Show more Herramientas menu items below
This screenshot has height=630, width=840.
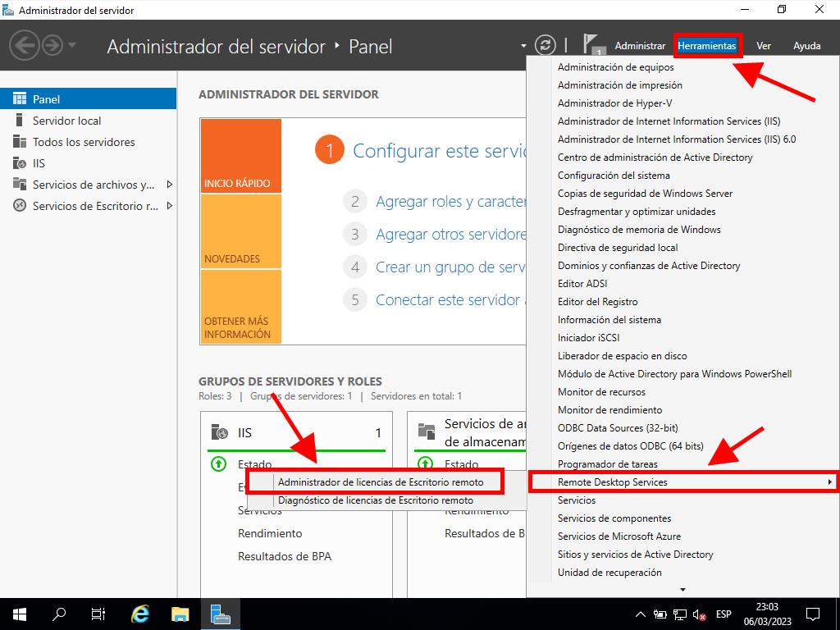[682, 590]
